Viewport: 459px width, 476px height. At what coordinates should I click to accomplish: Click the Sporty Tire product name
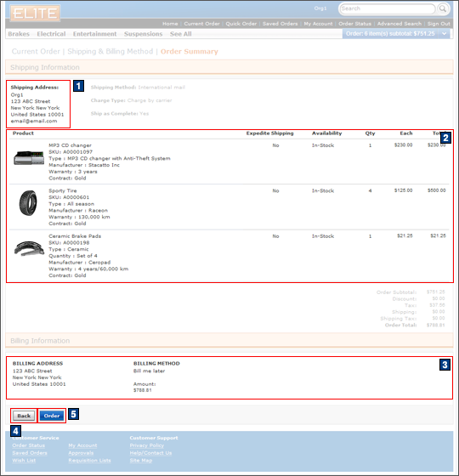63,190
